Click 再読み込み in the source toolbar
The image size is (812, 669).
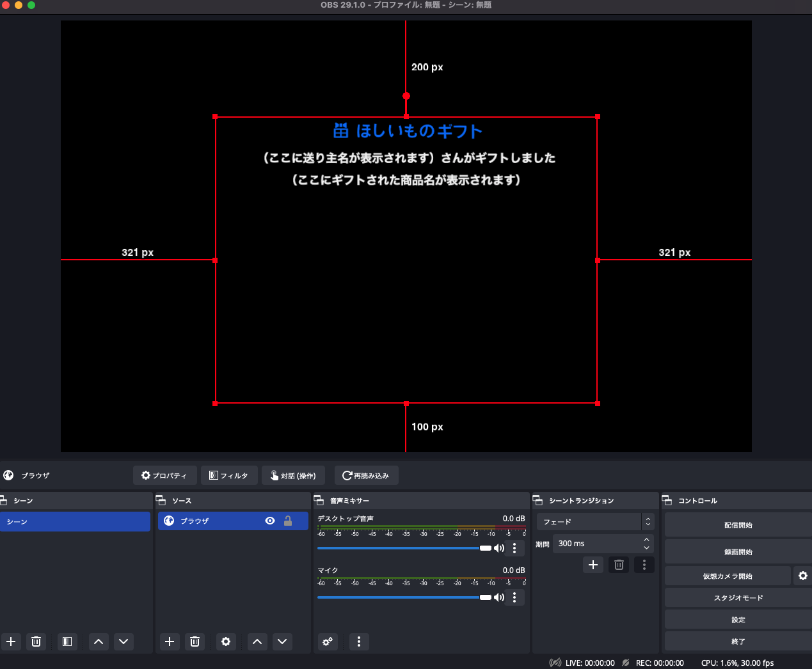click(366, 475)
